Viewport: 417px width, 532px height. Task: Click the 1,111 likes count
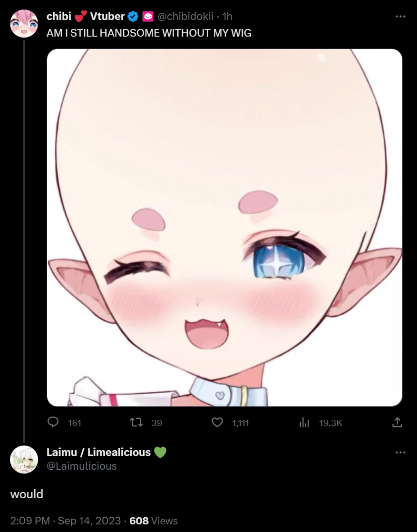241,423
